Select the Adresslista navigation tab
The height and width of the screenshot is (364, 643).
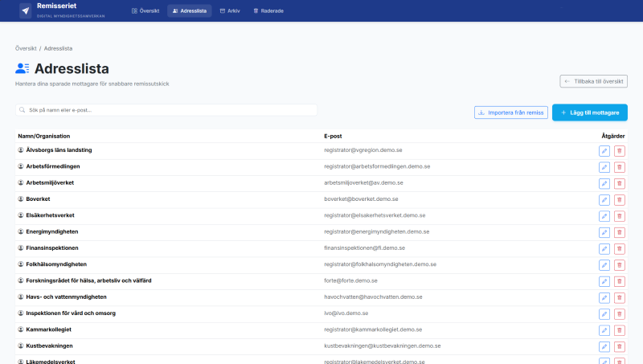click(x=190, y=11)
